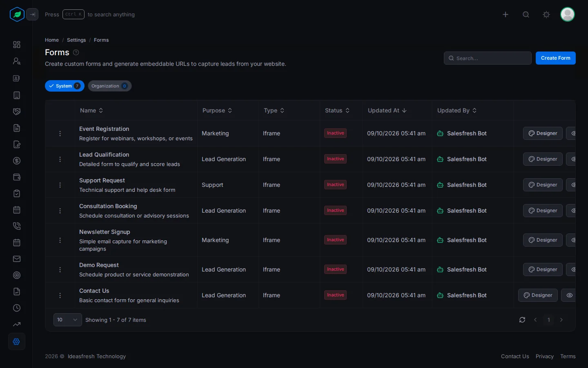Switch to the Organization forms tab
Screen dimensions: 588x368
(109, 86)
